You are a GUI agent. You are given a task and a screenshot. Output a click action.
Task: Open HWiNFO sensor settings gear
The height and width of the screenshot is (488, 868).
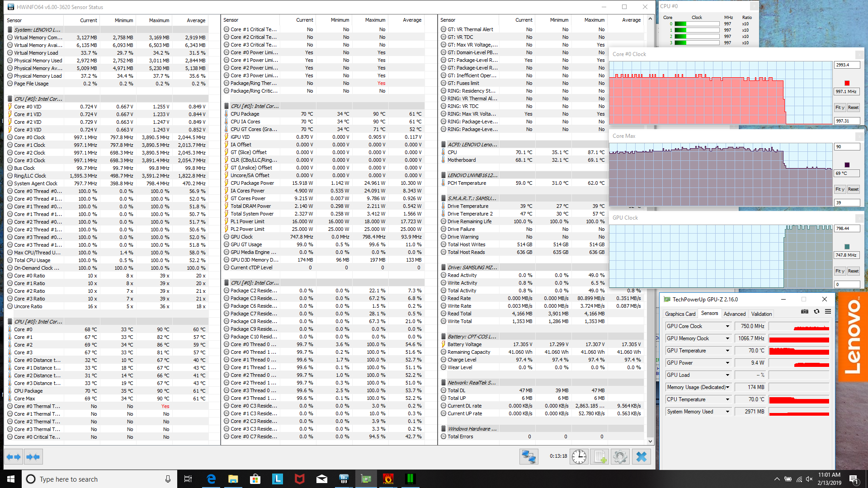click(620, 457)
